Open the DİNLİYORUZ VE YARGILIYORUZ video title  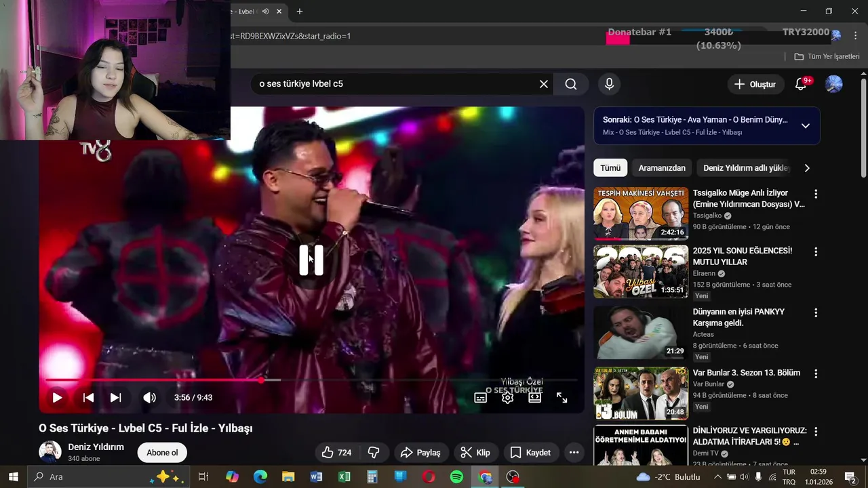(749, 436)
